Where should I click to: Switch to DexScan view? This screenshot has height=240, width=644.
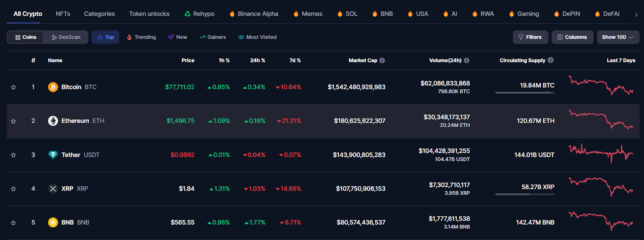click(66, 37)
